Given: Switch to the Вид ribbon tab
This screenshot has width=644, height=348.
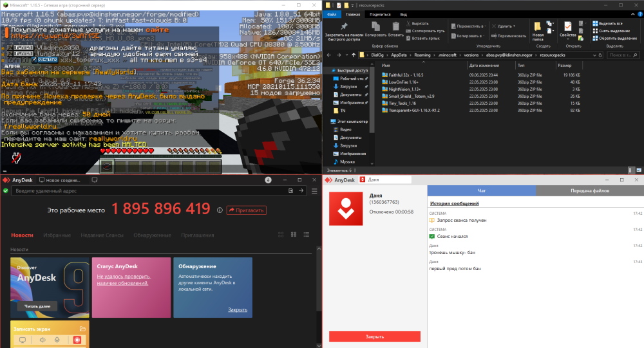Looking at the screenshot, I should [403, 14].
